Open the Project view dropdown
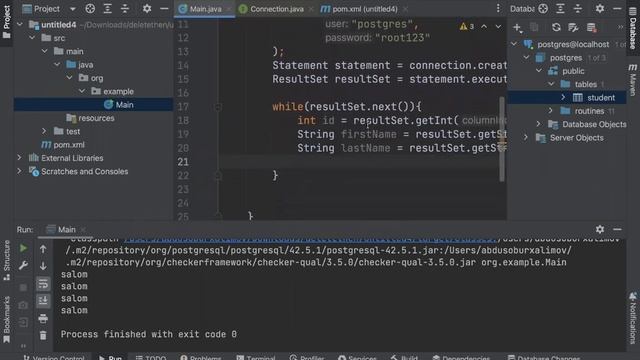The image size is (640, 360). point(72,9)
